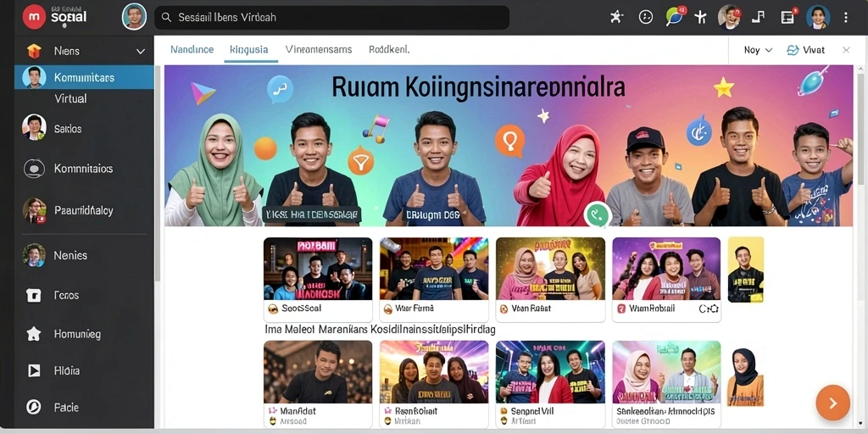Open the yellow cropped card in the first row
Image resolution: width=868 pixels, height=434 pixels.
click(746, 270)
